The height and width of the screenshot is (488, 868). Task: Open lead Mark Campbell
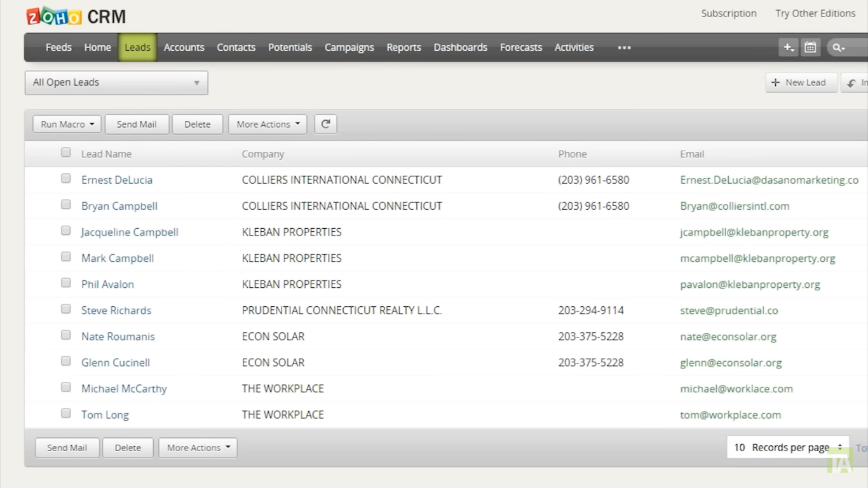pyautogui.click(x=118, y=258)
